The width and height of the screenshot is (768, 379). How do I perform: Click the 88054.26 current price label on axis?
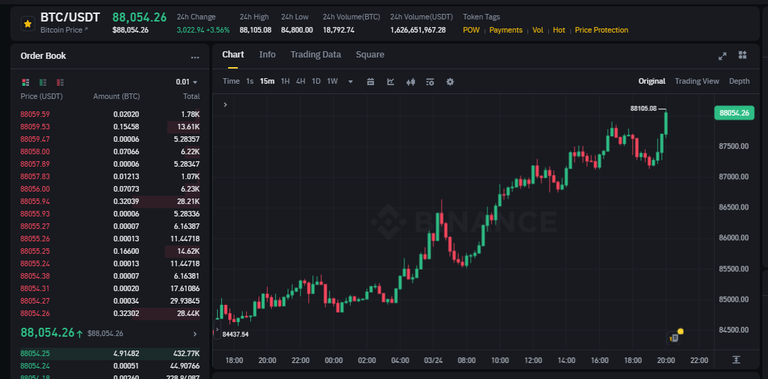(x=734, y=113)
